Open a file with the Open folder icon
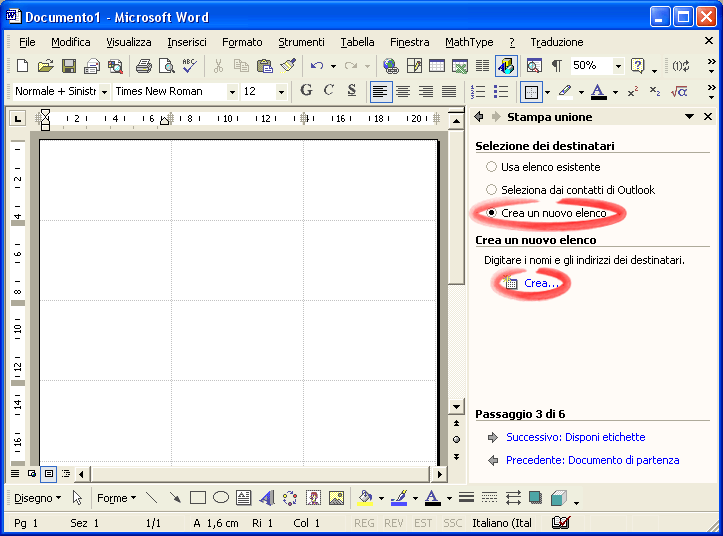 [45, 66]
